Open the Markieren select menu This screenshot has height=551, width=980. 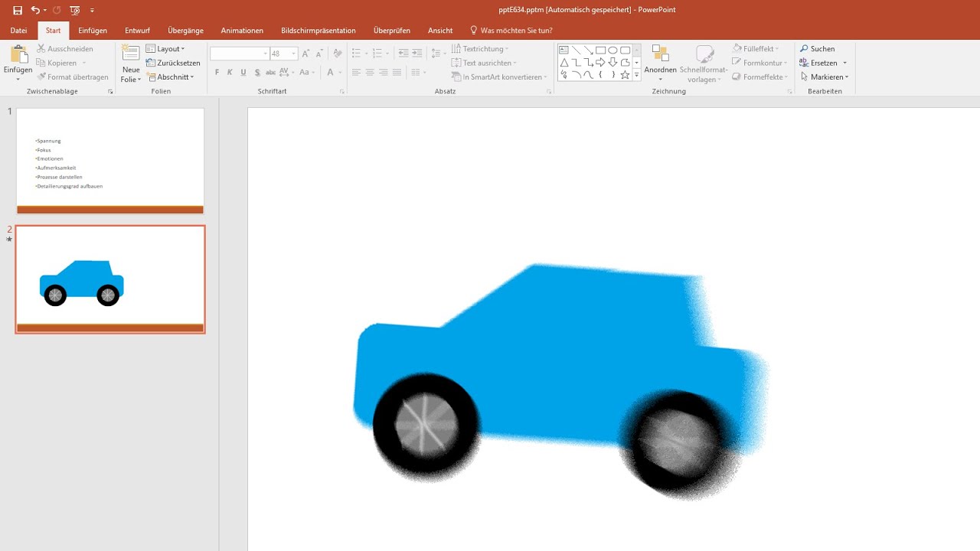[x=825, y=77]
